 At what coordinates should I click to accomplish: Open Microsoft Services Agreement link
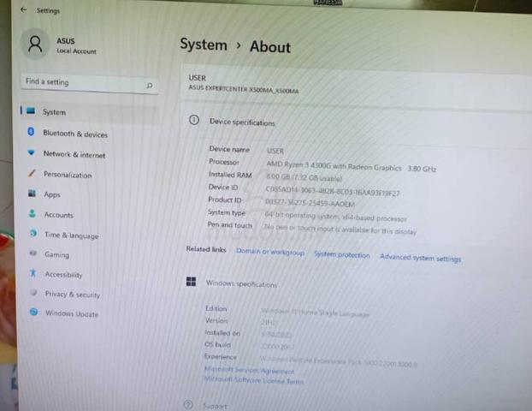coord(250,370)
